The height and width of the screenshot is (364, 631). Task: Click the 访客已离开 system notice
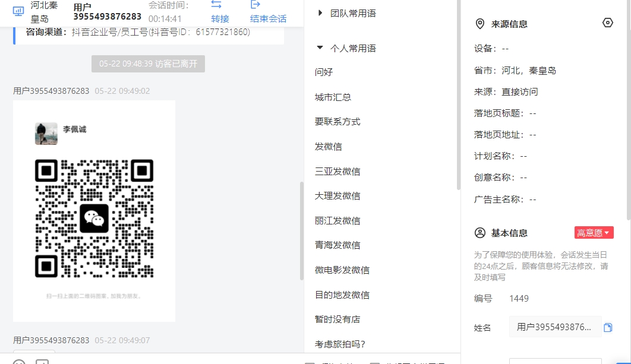click(148, 64)
